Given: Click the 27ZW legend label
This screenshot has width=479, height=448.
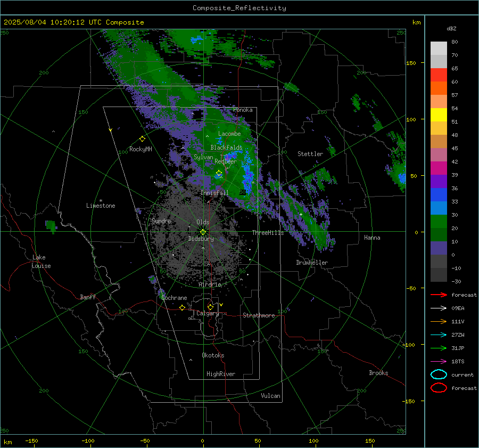Looking at the screenshot, I should (x=458, y=335).
